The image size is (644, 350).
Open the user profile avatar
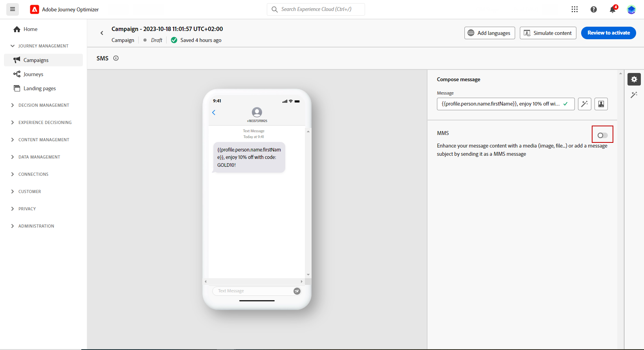point(631,9)
